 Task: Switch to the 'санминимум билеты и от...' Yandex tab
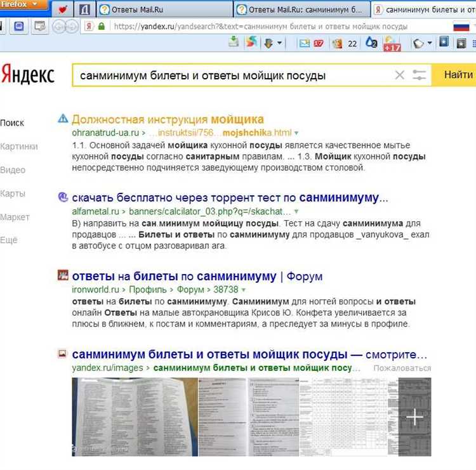click(x=424, y=10)
